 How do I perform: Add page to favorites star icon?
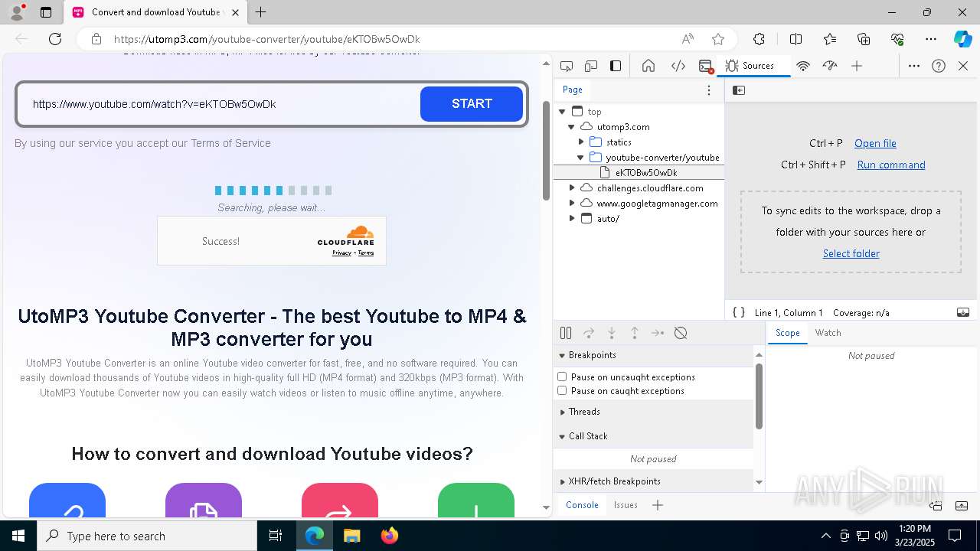[718, 39]
